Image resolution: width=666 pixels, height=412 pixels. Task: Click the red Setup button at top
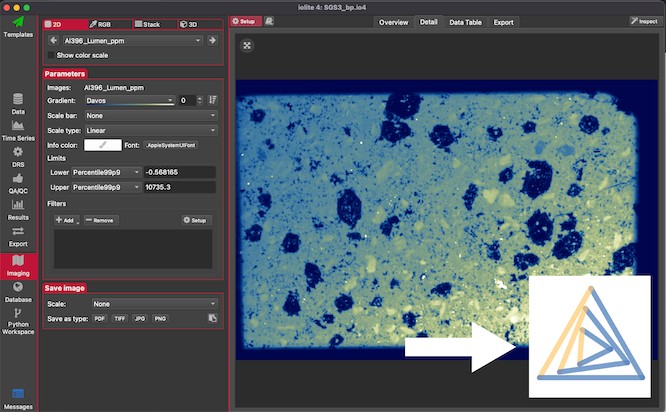coord(246,21)
